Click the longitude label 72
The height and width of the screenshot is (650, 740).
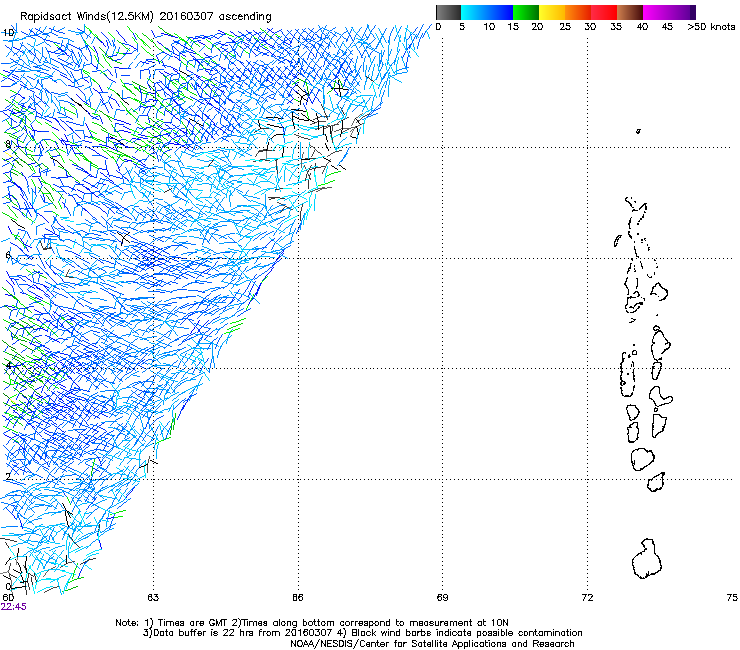pyautogui.click(x=587, y=598)
